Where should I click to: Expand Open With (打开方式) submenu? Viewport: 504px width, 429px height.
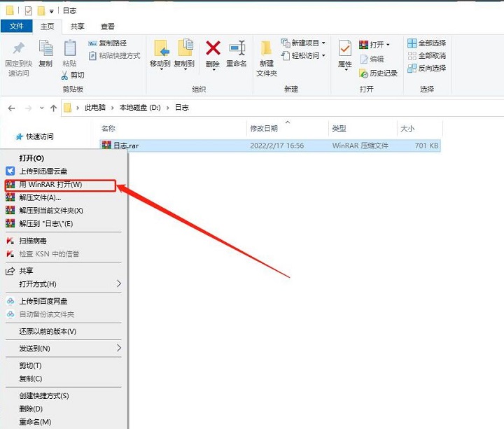pos(119,283)
